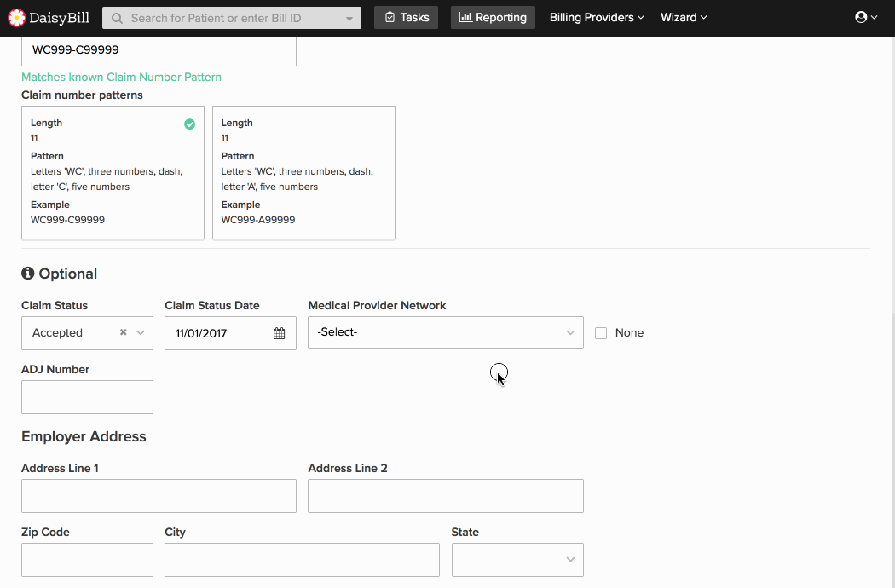The width and height of the screenshot is (895, 588).
Task: Expand the State dropdown
Action: point(517,560)
